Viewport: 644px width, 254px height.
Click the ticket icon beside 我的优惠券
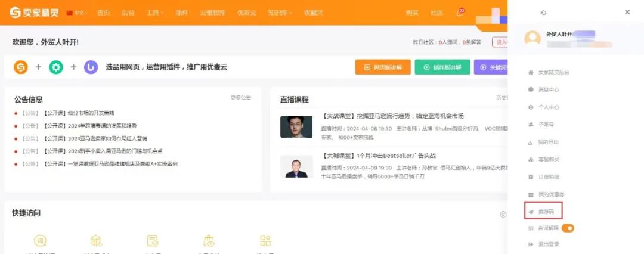pos(531,194)
